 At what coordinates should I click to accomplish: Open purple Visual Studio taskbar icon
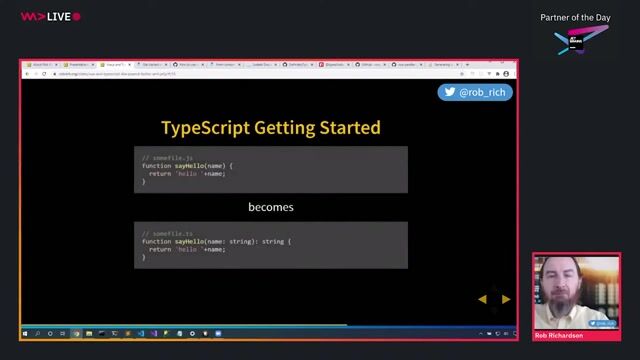pos(154,333)
